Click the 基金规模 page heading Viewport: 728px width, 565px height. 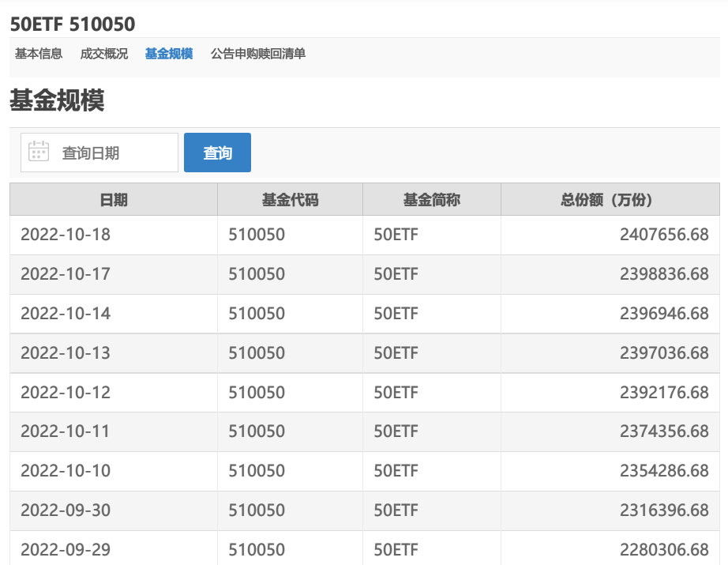57,101
